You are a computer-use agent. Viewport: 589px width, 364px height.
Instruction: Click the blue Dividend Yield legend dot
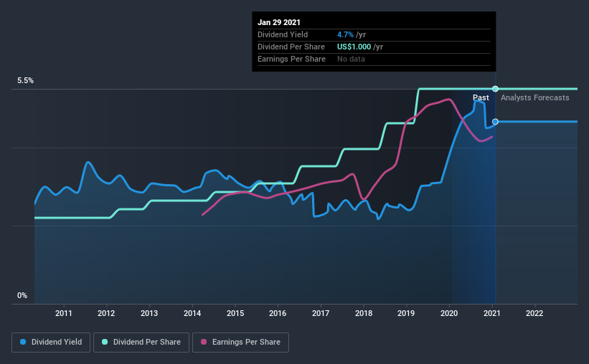pos(23,342)
